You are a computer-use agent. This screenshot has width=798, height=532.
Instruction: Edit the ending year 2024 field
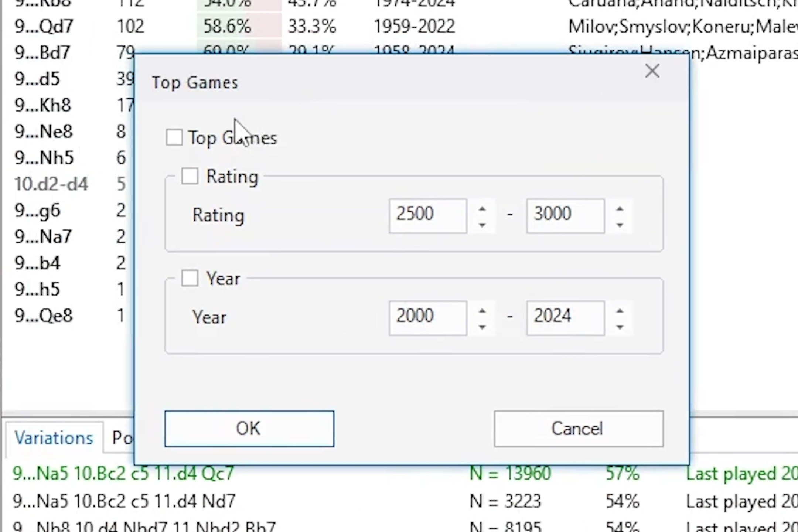pyautogui.click(x=565, y=317)
